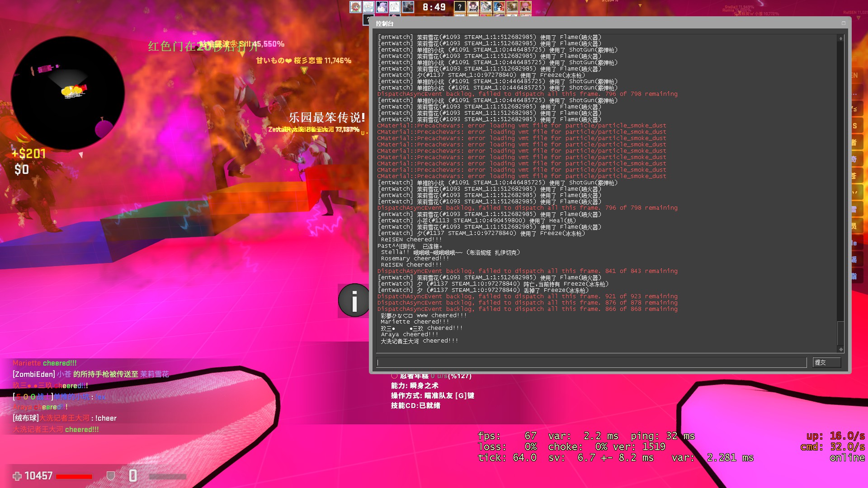Click red error line '876 of 878 remaining'

(528, 303)
